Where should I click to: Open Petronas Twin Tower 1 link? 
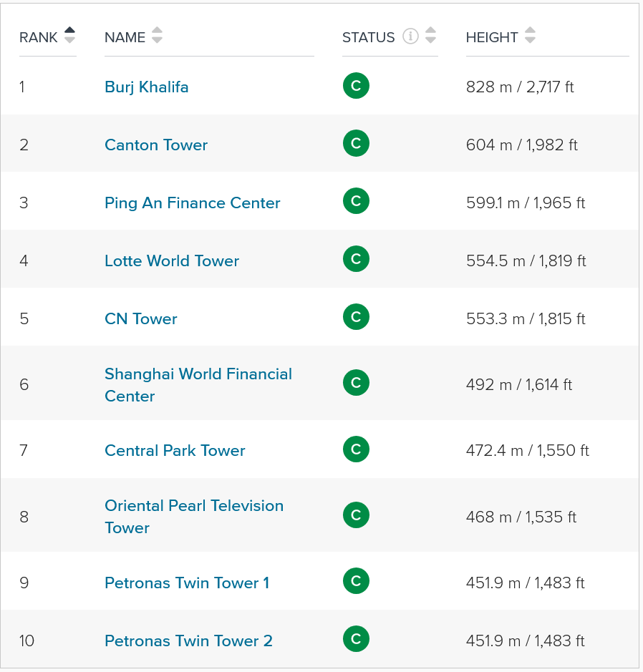coord(187,583)
